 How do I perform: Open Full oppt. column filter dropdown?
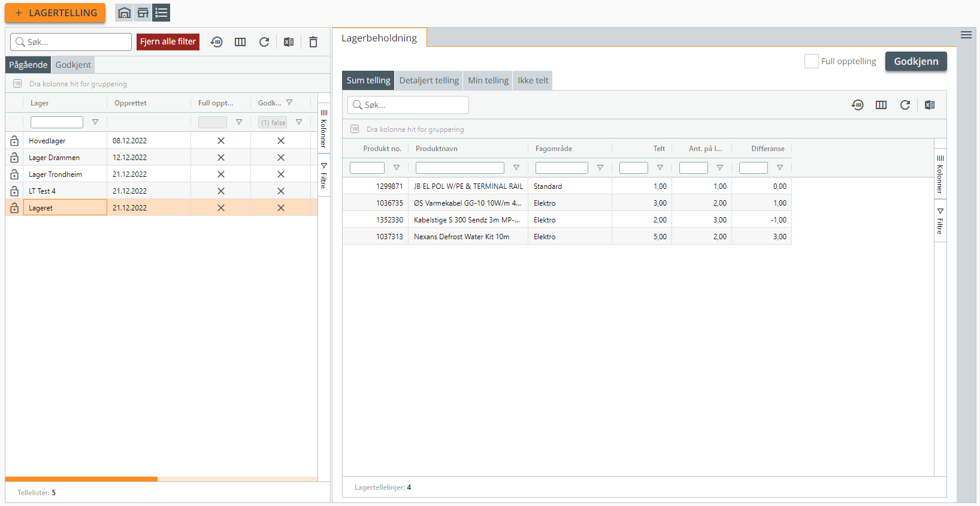tap(238, 122)
